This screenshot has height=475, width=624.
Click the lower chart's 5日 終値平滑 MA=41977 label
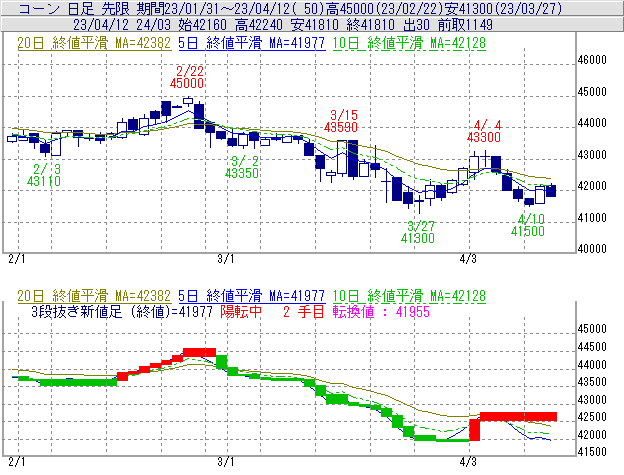click(252, 296)
